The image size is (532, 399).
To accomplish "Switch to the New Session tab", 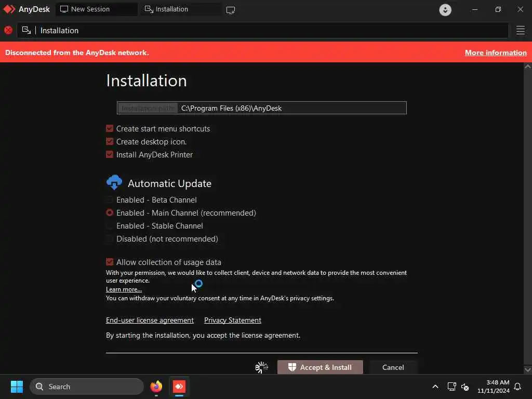I will point(97,9).
